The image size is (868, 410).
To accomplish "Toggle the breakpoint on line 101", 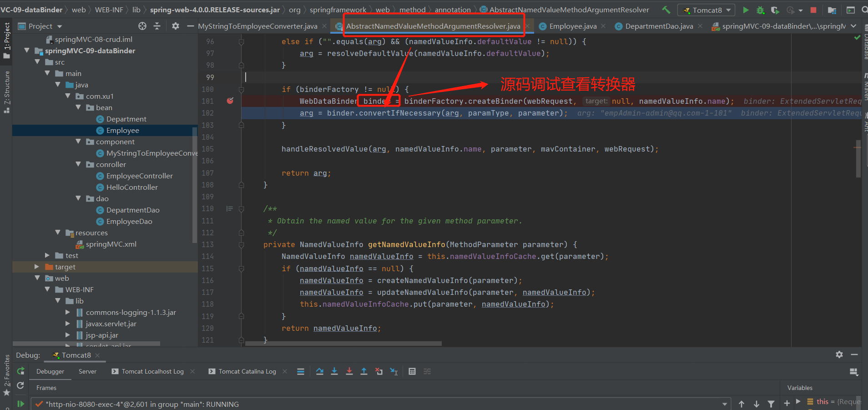I will 230,101.
